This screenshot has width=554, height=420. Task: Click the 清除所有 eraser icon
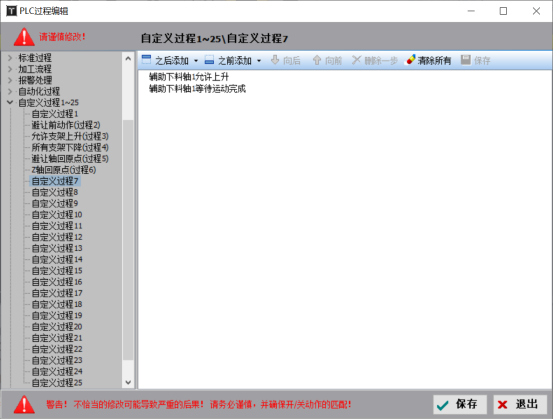(x=410, y=60)
